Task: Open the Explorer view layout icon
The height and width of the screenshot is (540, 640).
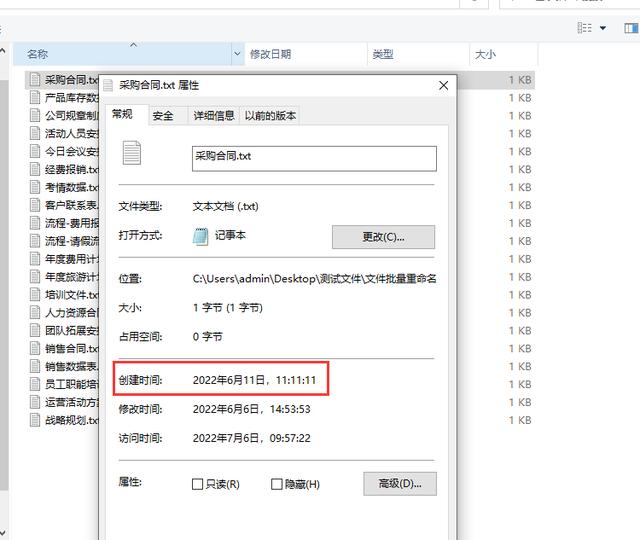Action: coord(584,28)
